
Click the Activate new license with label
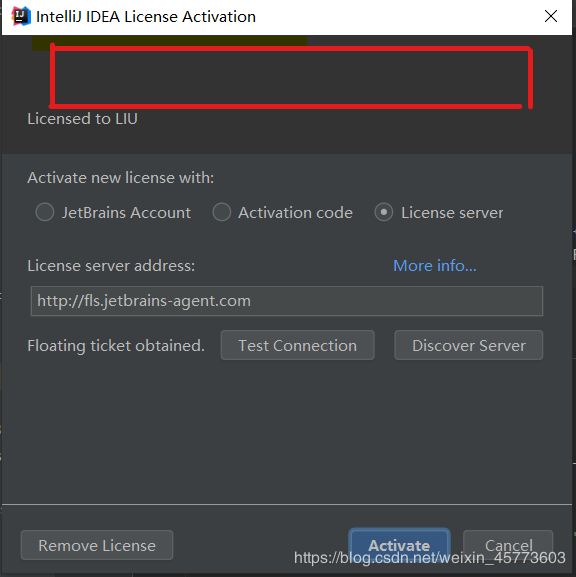coord(120,178)
